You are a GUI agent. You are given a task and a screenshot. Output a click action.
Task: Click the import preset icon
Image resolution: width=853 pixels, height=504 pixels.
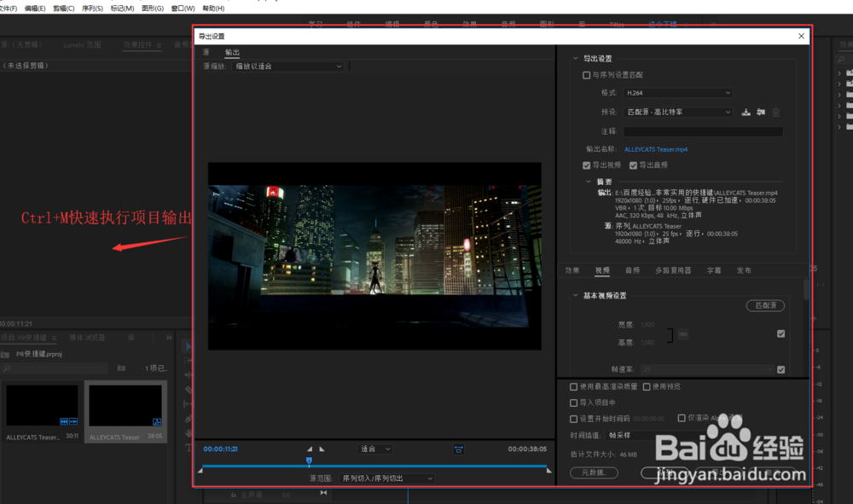click(x=761, y=112)
